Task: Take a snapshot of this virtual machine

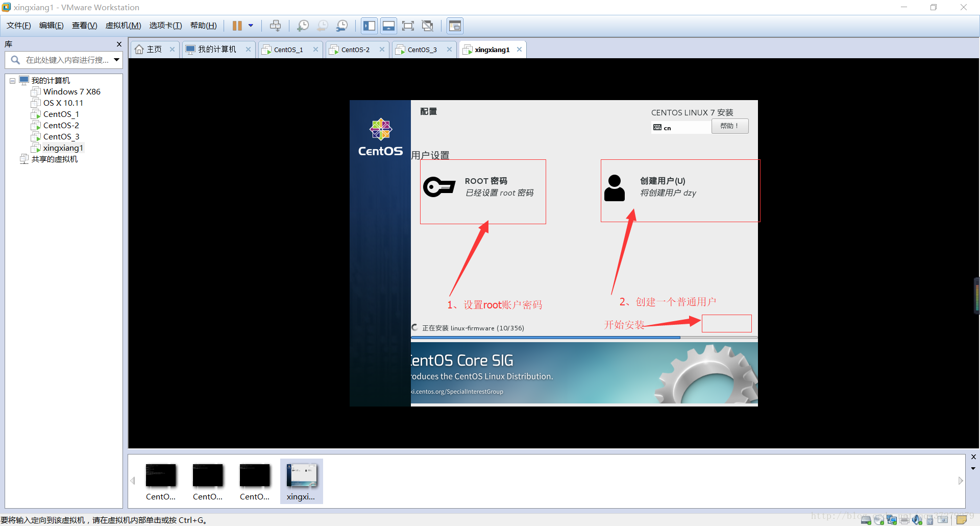Action: pyautogui.click(x=303, y=26)
